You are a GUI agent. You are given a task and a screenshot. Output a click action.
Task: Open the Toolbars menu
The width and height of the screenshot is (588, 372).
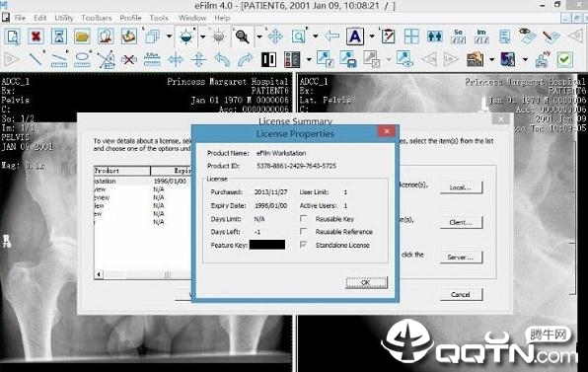point(97,18)
